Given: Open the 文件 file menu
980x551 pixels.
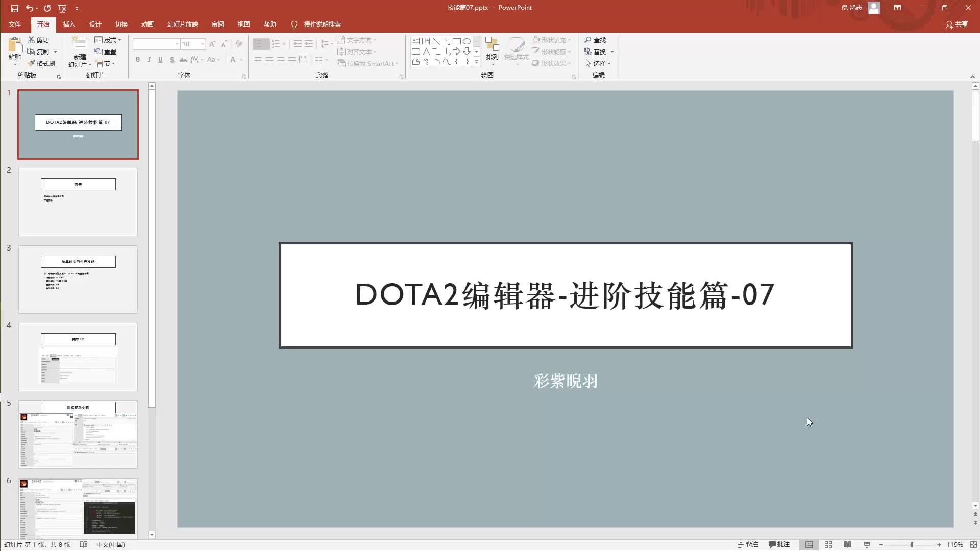Looking at the screenshot, I should [x=15, y=24].
